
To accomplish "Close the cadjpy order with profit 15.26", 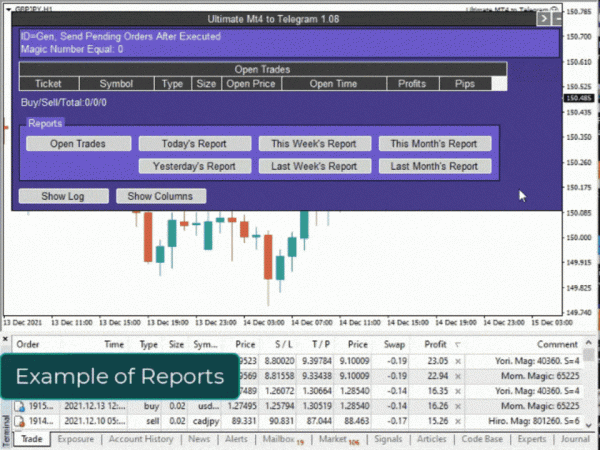I will [458, 421].
